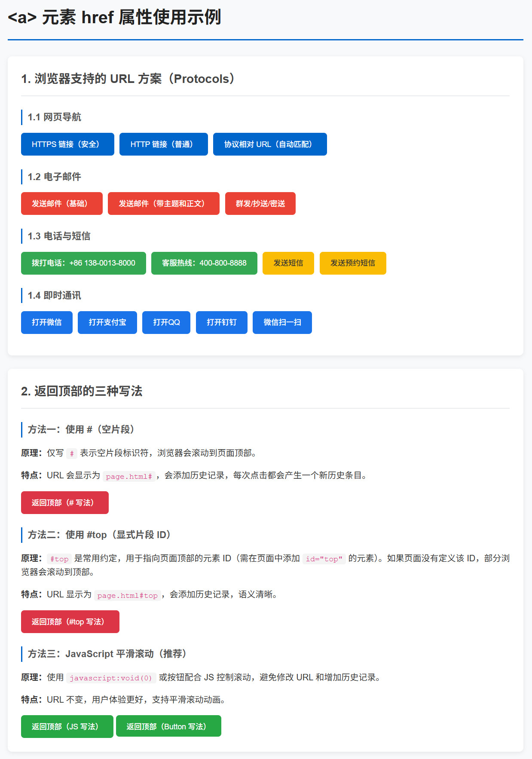Click the 1.2 电子邮件 subheading
Image resolution: width=532 pixels, height=759 pixels.
pos(55,177)
